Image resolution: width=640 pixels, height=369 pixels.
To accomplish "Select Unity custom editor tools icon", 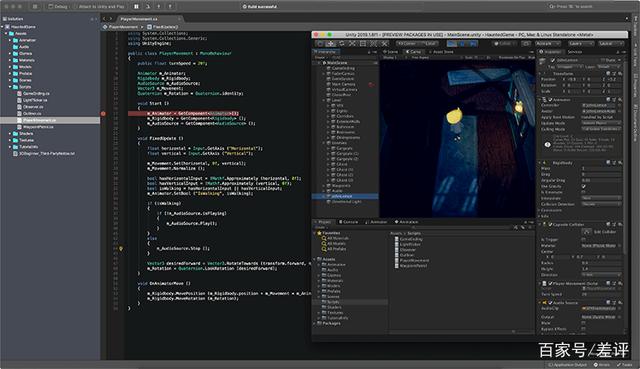I will click(x=384, y=43).
